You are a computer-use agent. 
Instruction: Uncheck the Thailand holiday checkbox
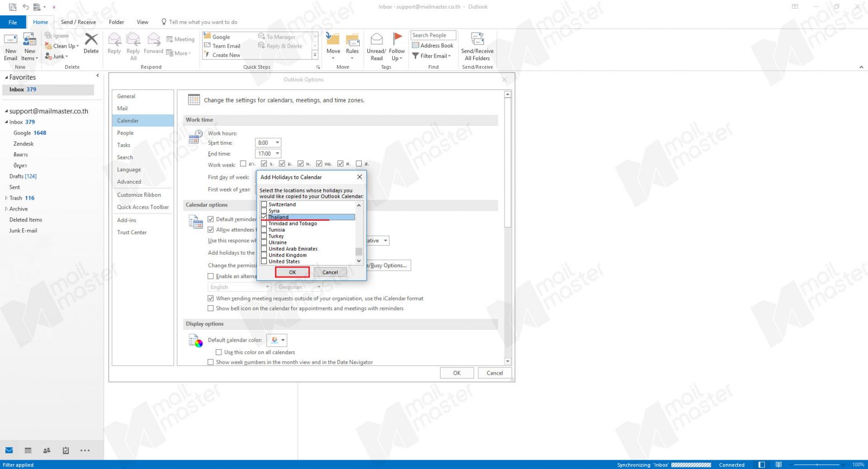tap(264, 217)
